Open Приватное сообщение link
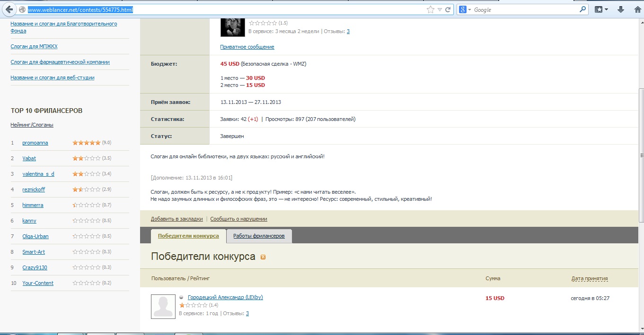 247,47
